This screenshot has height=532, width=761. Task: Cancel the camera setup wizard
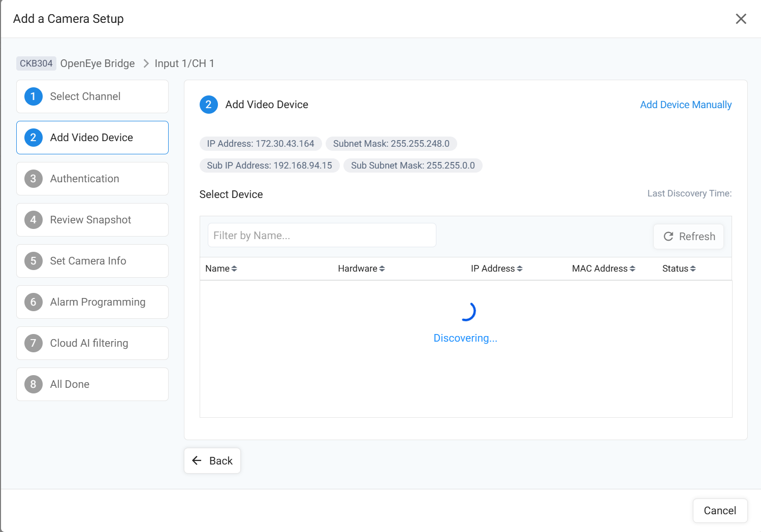719,511
